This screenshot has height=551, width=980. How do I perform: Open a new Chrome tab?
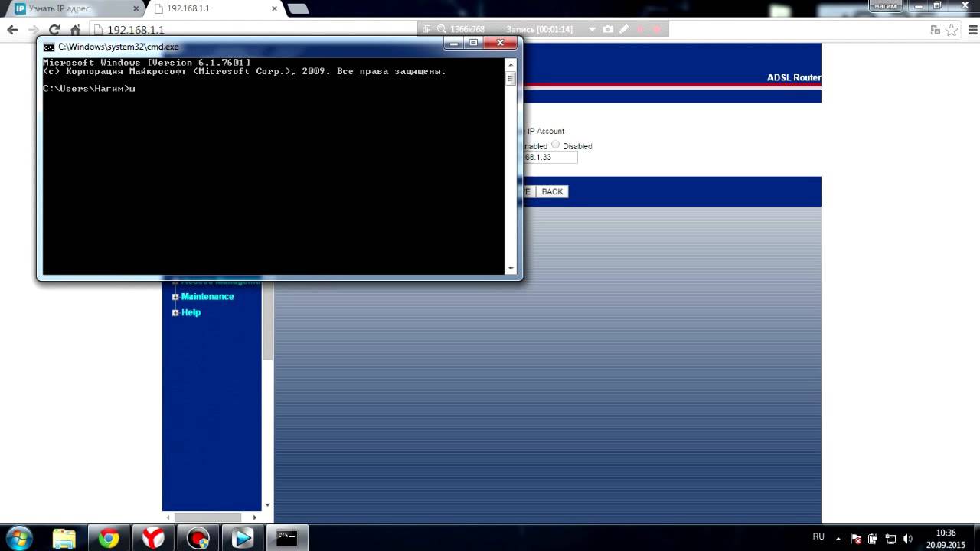(x=298, y=8)
